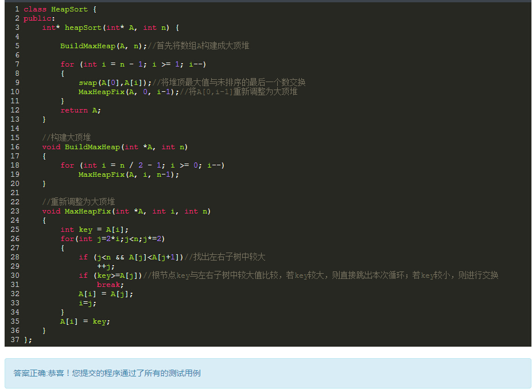Screen dimensions: 532x392
Task: Click 'MaxHeapFix(A, i, n-1);' on line 19
Action: coord(129,174)
